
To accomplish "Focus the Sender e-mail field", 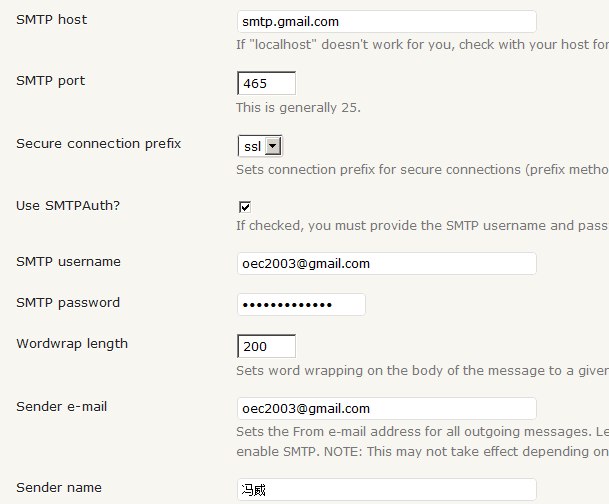I will tap(386, 408).
